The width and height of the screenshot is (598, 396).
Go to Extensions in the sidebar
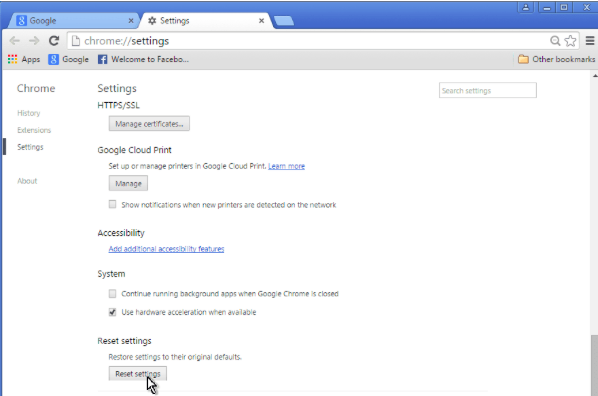pos(34,130)
